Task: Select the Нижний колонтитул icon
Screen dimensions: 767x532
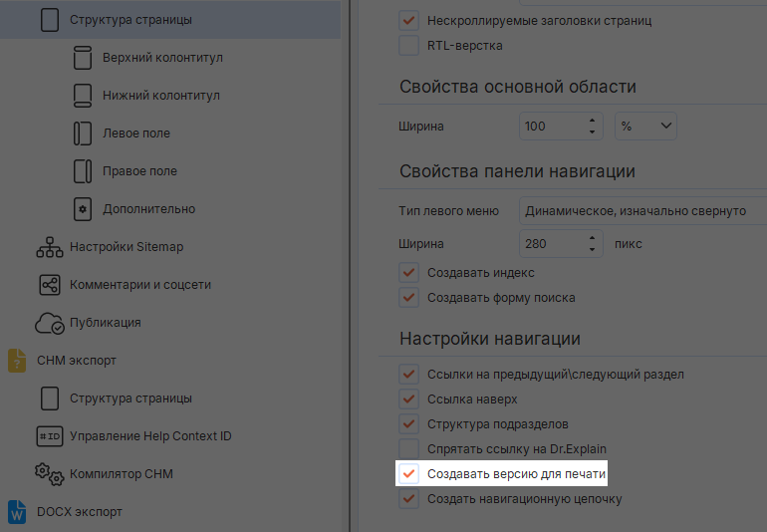Action: click(x=83, y=96)
